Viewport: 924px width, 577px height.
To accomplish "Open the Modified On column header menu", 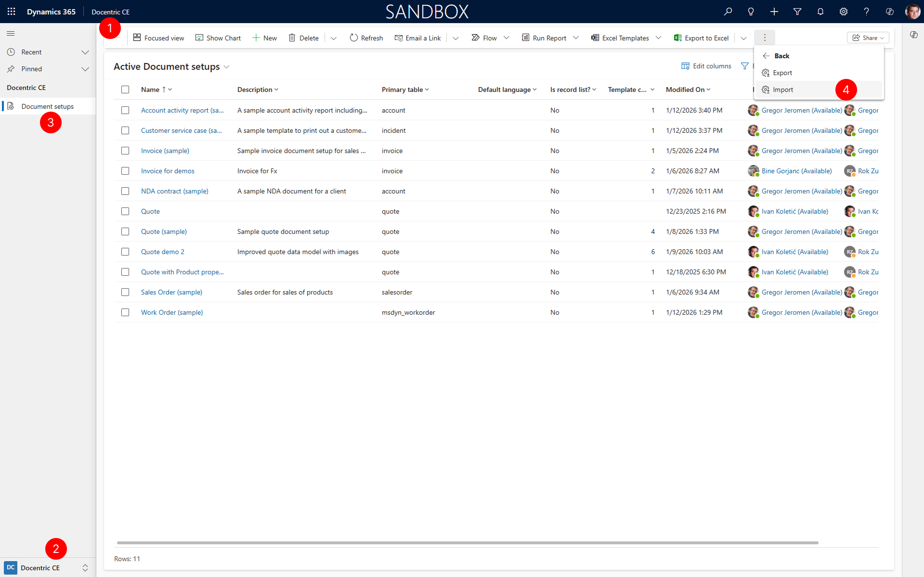I will pyautogui.click(x=688, y=90).
